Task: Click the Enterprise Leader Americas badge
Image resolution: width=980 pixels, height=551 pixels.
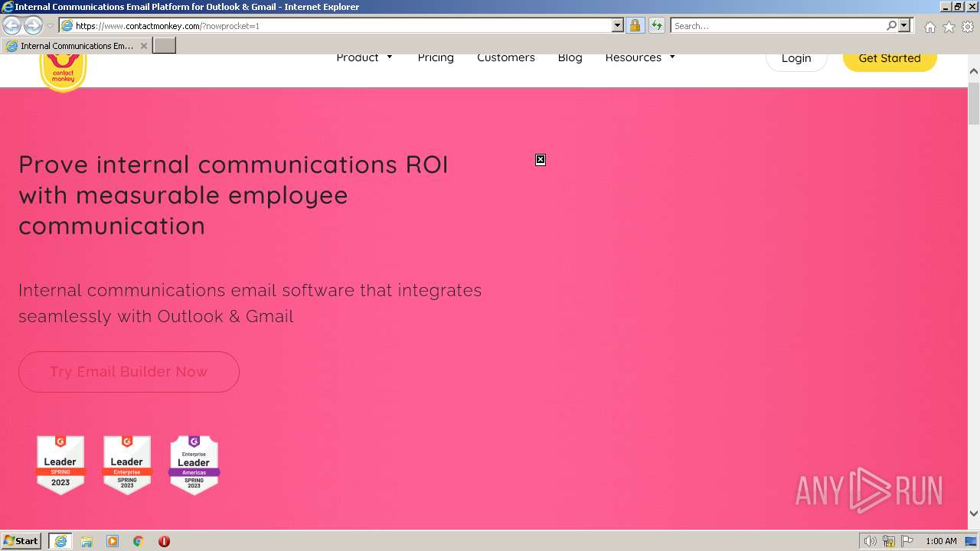Action: (x=194, y=465)
